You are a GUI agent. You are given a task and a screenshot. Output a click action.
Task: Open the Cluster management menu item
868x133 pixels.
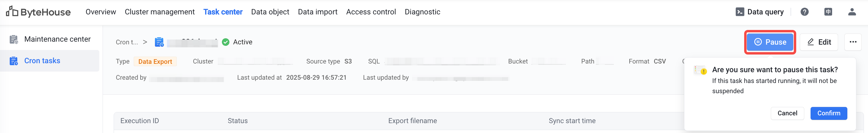pyautogui.click(x=160, y=12)
